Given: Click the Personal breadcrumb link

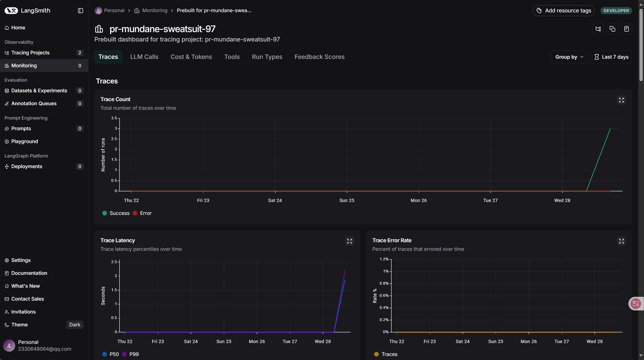Looking at the screenshot, I should tap(114, 10).
